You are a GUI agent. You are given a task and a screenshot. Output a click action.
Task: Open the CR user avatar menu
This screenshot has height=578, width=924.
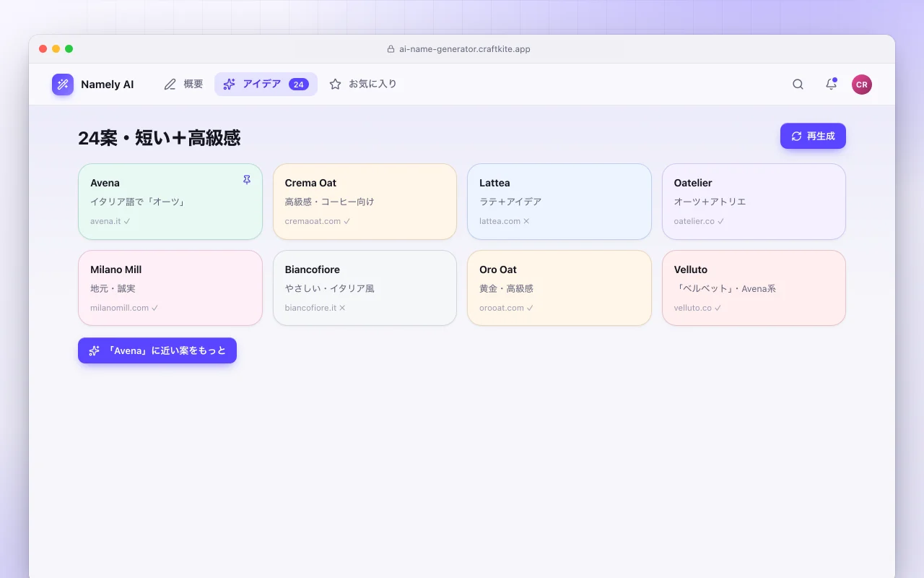point(861,85)
